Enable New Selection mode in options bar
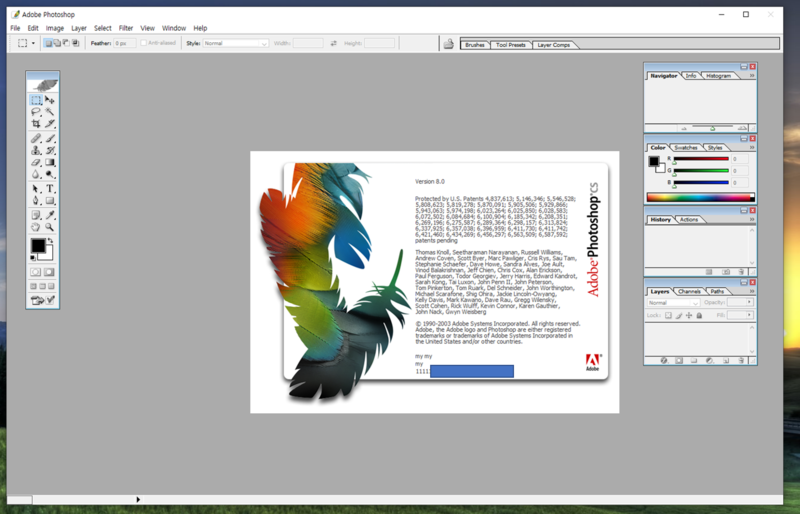 pyautogui.click(x=48, y=43)
